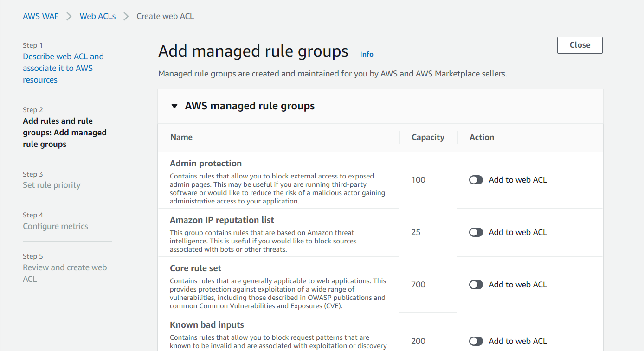This screenshot has height=356, width=644.
Task: Click the Add managed rule groups heading
Action: coord(253,51)
